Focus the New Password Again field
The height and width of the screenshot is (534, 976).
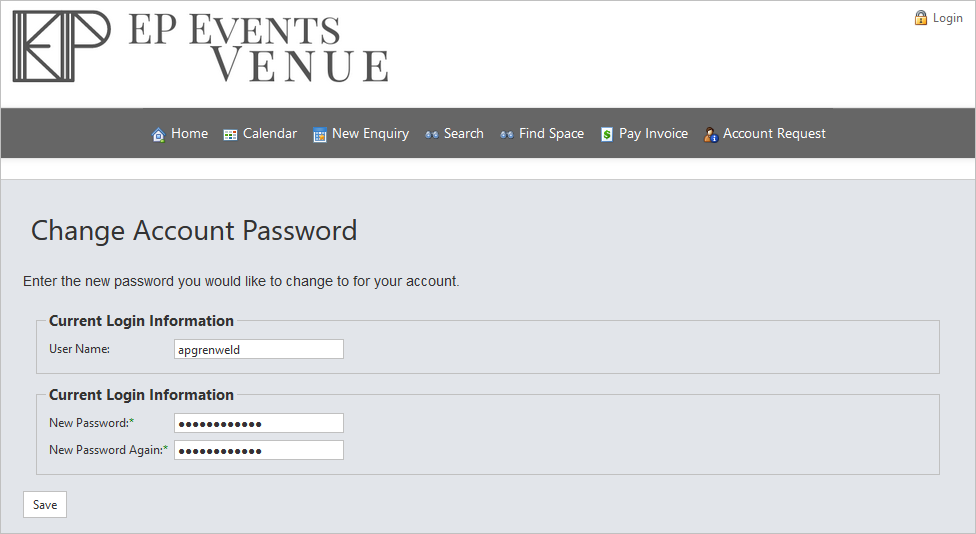click(x=259, y=450)
